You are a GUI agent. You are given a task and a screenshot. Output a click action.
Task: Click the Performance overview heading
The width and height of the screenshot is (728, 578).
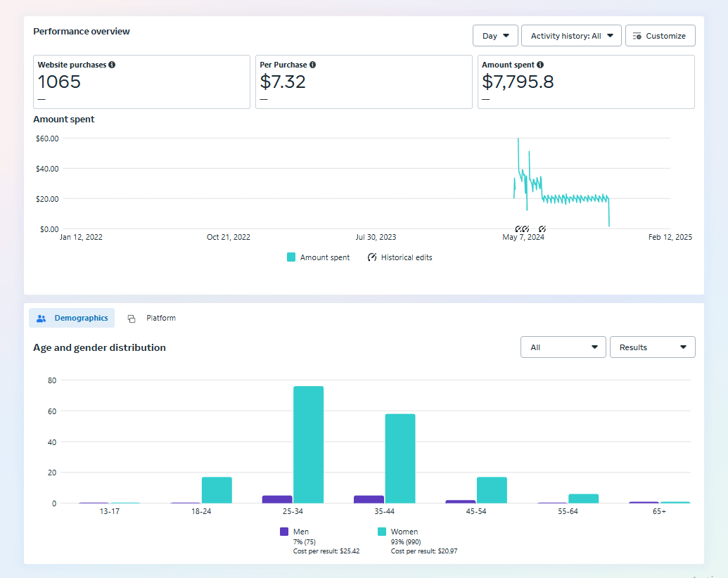coord(82,31)
